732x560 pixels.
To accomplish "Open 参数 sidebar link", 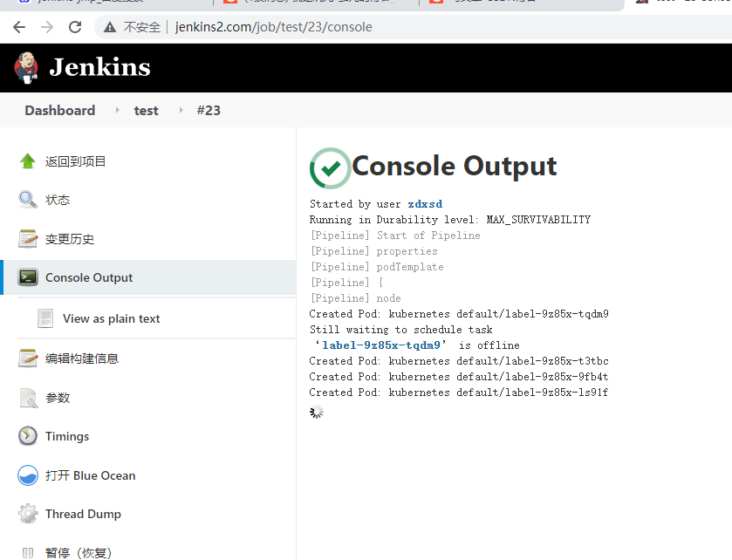I will point(58,398).
